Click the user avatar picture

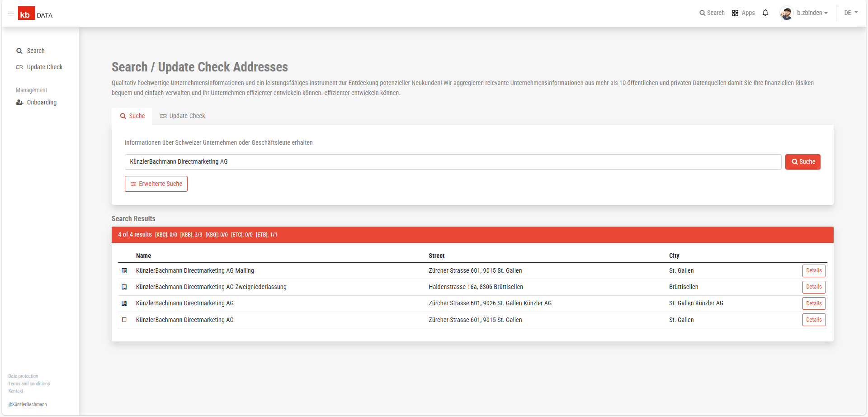coord(787,13)
